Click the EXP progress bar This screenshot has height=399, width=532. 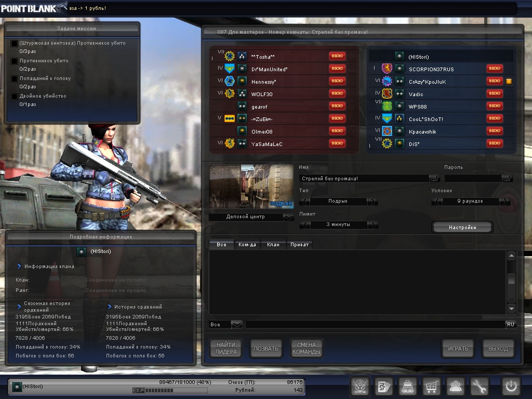click(170, 390)
